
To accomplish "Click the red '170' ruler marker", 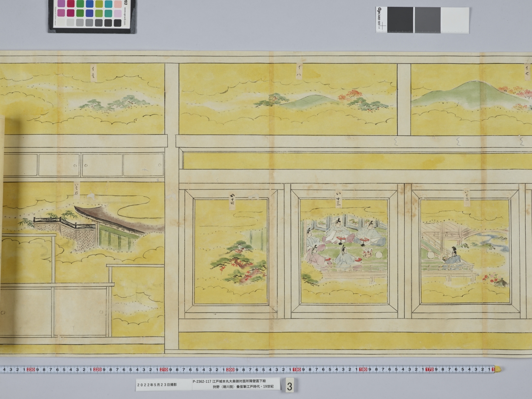I will click(429, 370).
